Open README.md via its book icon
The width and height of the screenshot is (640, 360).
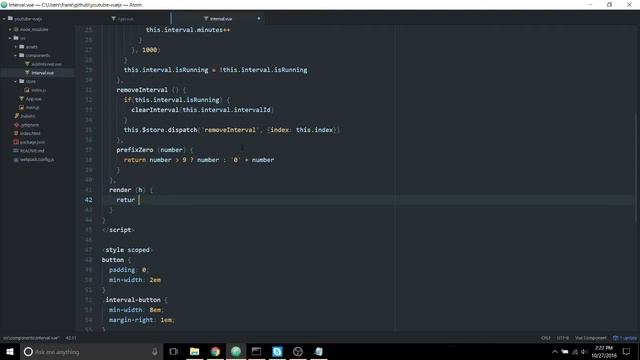[16, 151]
